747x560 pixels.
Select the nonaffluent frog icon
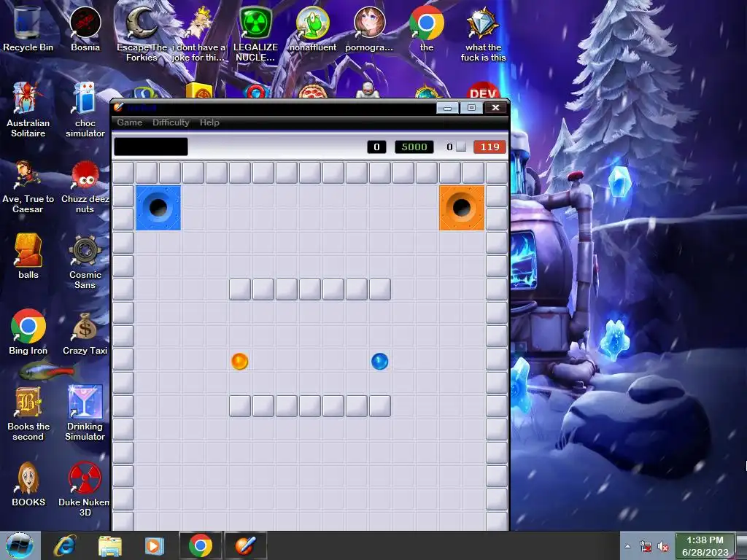pyautogui.click(x=312, y=28)
